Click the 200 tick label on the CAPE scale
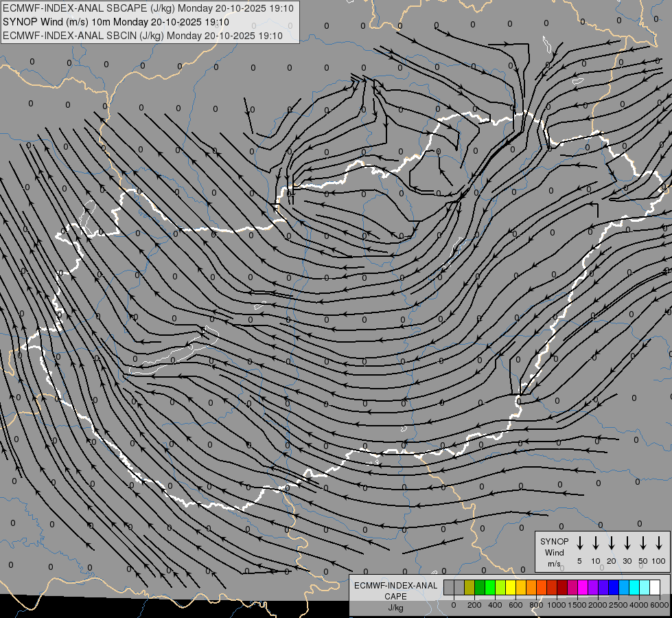The width and height of the screenshot is (672, 618). (x=474, y=605)
